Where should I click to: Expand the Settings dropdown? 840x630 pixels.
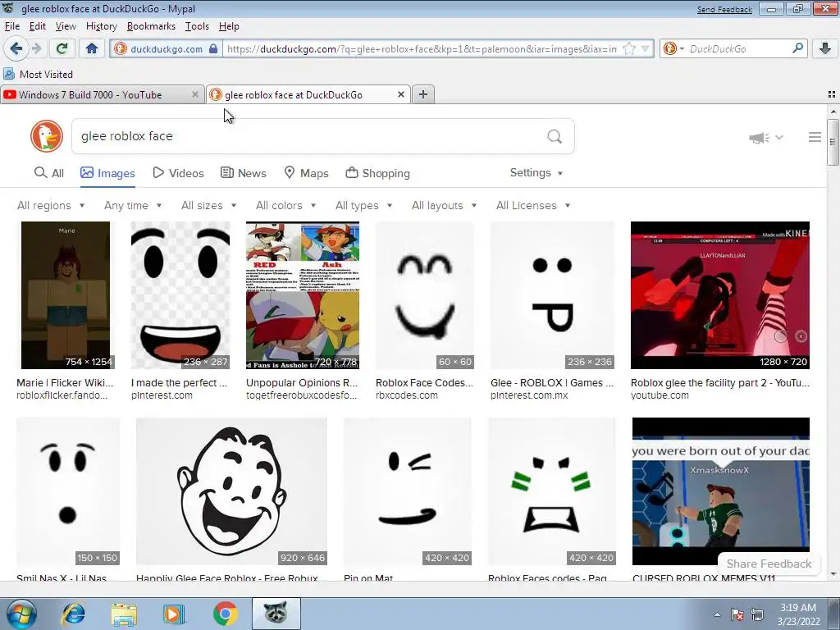click(x=536, y=172)
